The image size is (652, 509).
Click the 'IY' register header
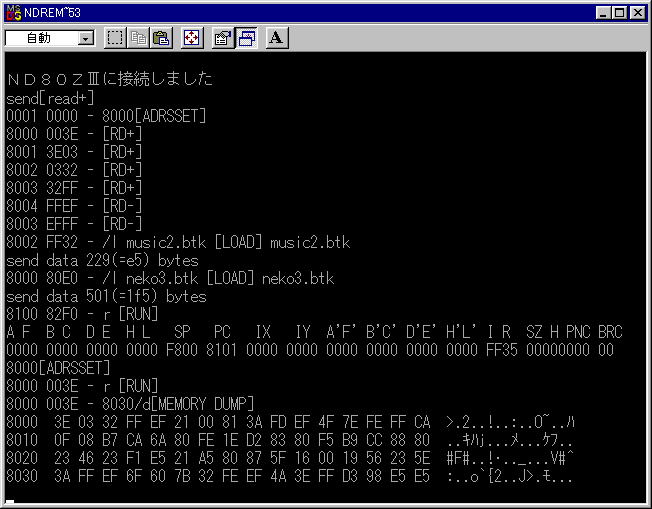302,332
